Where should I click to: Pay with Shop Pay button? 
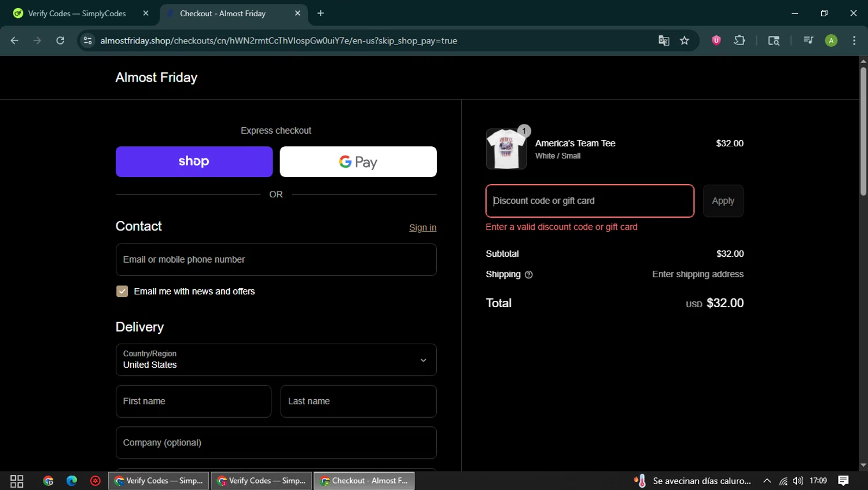194,161
